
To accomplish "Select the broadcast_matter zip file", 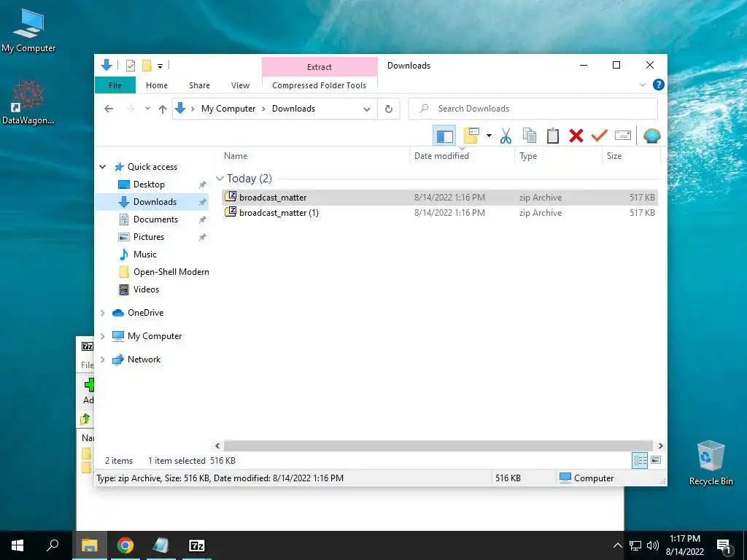I will [440, 197].
